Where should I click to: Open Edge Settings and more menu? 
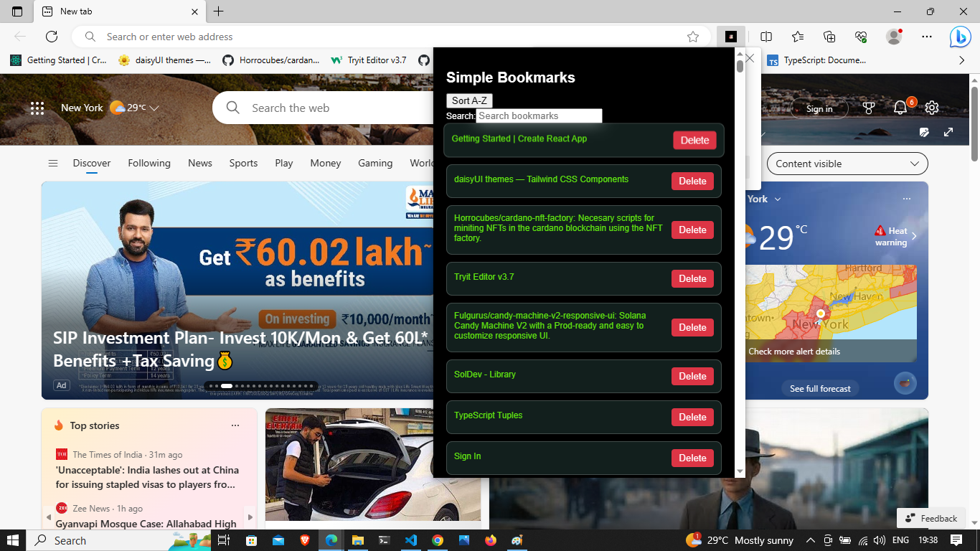coord(927,37)
